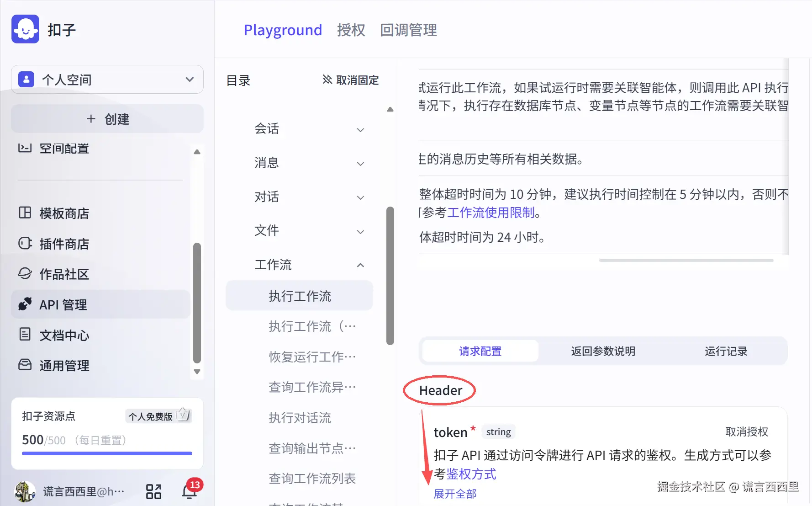Open API 管理 in the sidebar
This screenshot has width=812, height=506.
100,304
